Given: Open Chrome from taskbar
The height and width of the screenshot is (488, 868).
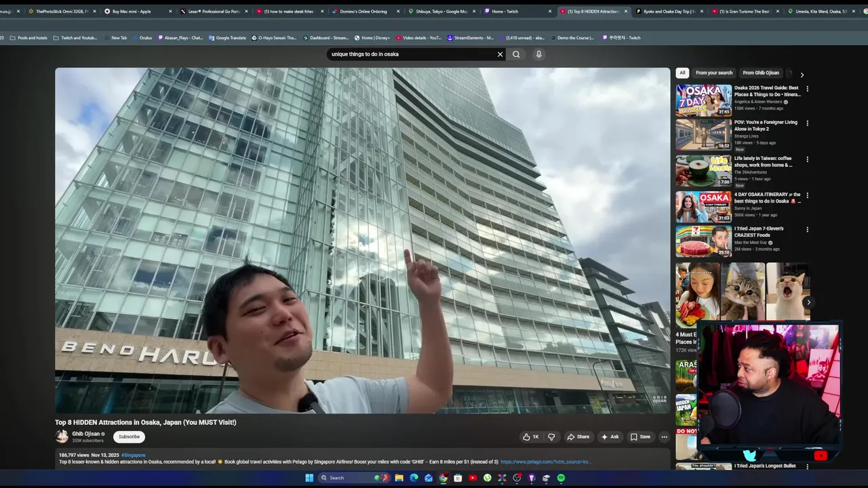Looking at the screenshot, I should (443, 478).
